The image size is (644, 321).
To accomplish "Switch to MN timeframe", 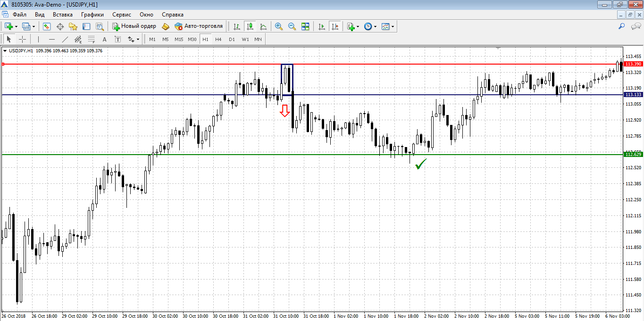I will coord(258,39).
